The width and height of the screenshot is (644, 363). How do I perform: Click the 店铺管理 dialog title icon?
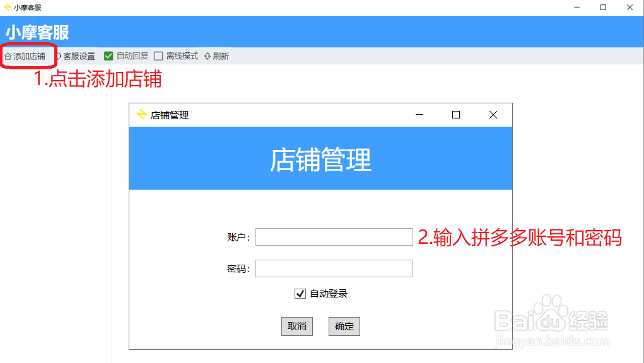tap(141, 115)
